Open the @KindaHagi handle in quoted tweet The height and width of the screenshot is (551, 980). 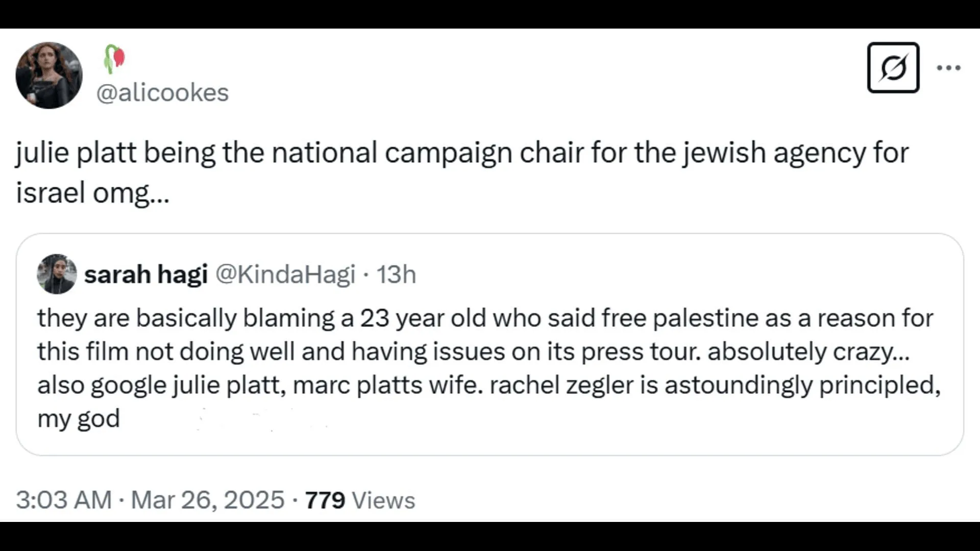(285, 274)
